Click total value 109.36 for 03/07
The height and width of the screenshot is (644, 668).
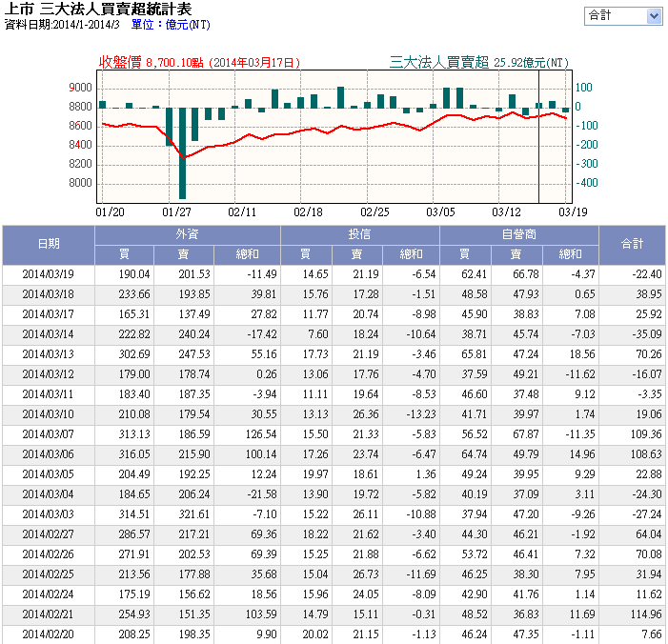coord(646,434)
